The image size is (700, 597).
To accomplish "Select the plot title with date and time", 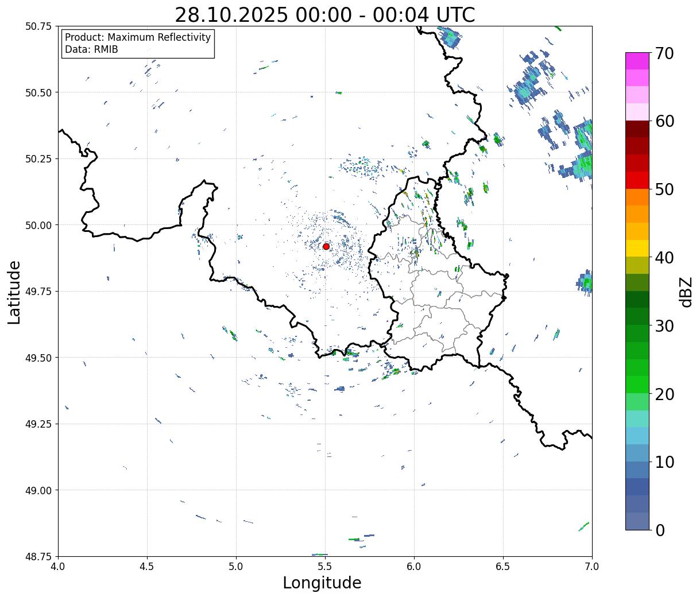I will [325, 14].
